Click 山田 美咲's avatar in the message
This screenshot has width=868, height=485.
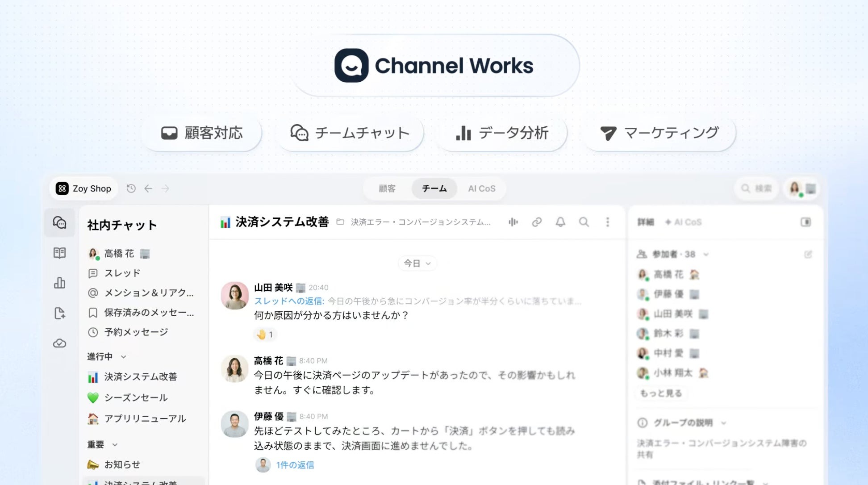click(x=235, y=295)
